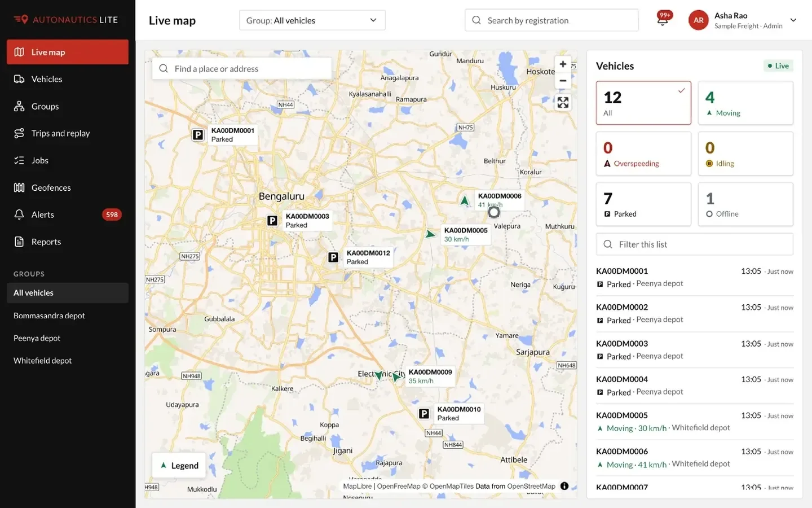Open the Group: All vehicles dropdown
The image size is (812, 508).
(x=312, y=20)
